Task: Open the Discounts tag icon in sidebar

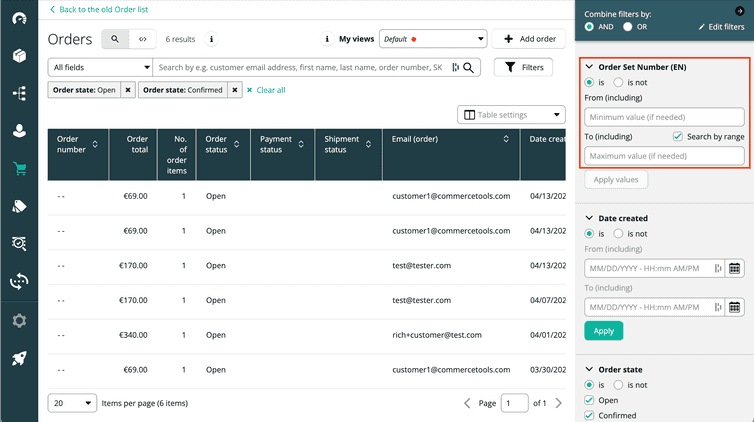Action: 19,206
